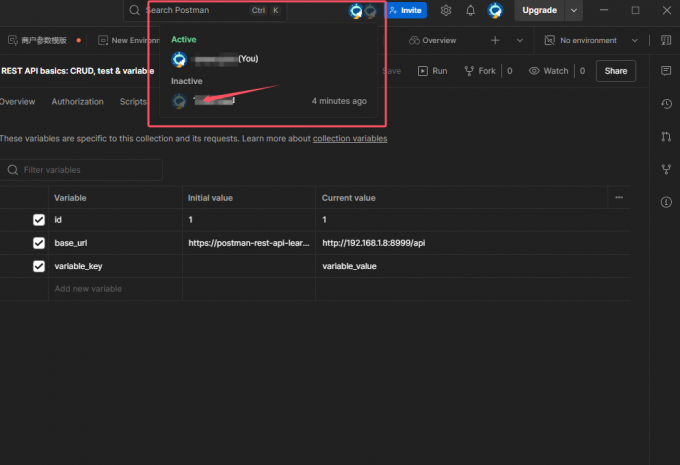Click the Share button

click(616, 71)
